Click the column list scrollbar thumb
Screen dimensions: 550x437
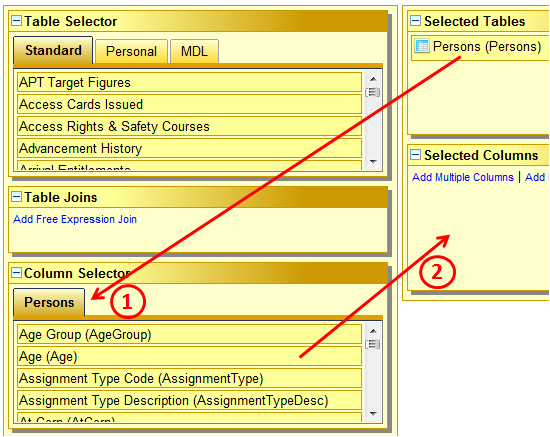pyautogui.click(x=373, y=344)
